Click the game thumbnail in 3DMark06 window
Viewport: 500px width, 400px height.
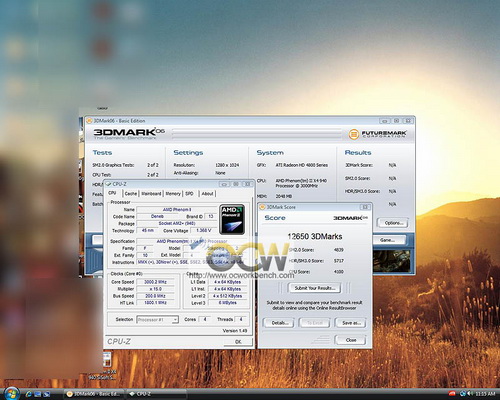pyautogui.click(x=391, y=261)
